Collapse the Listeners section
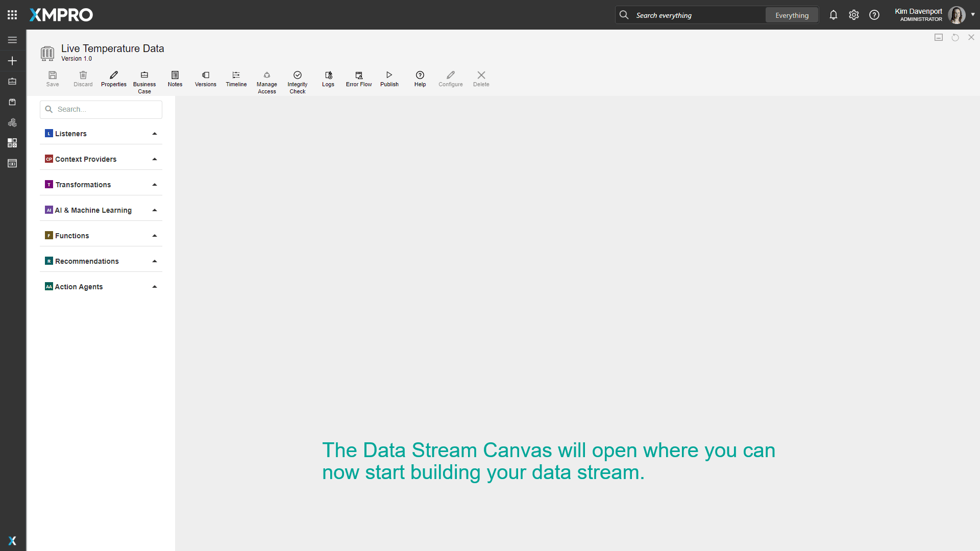Viewport: 980px width, 551px height. tap(154, 133)
